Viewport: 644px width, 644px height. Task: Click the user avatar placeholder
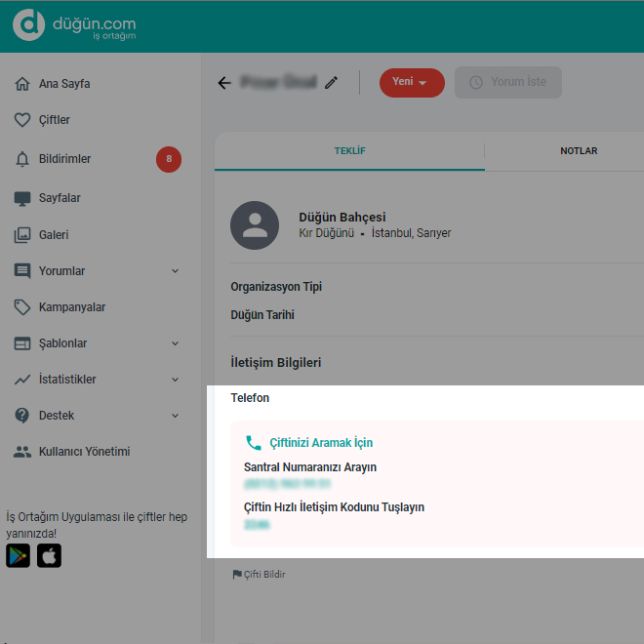click(255, 225)
